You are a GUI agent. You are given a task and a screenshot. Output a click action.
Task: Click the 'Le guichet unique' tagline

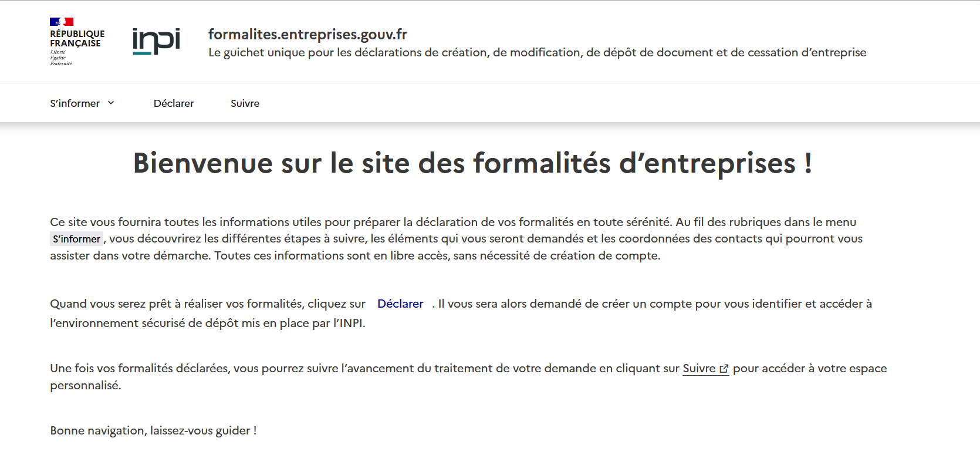point(537,53)
